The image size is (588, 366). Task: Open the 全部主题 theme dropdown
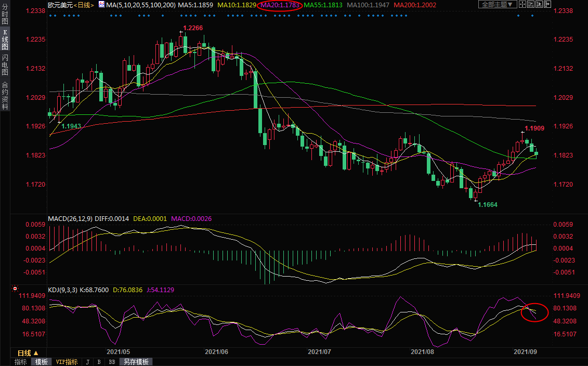tap(497, 5)
